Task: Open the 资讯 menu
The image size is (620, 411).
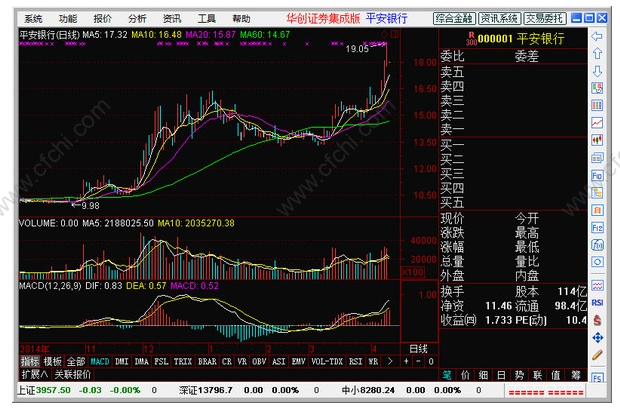Action: 172,19
